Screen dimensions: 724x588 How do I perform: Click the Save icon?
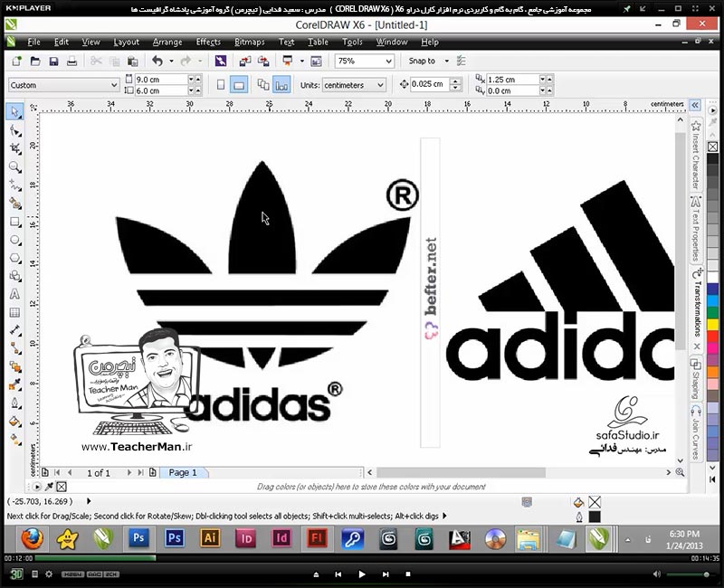point(53,61)
